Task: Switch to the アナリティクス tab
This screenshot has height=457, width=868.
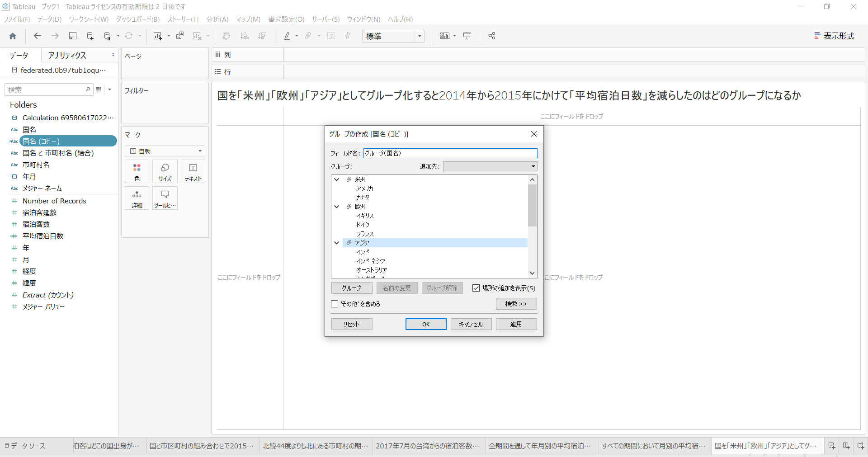Action: coord(67,55)
